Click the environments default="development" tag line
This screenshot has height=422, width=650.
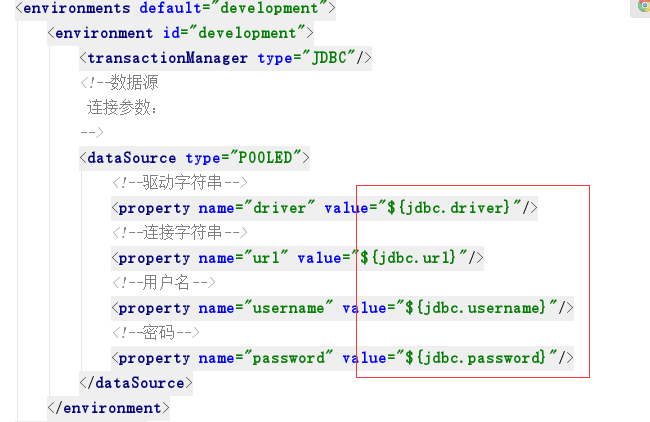tap(175, 8)
